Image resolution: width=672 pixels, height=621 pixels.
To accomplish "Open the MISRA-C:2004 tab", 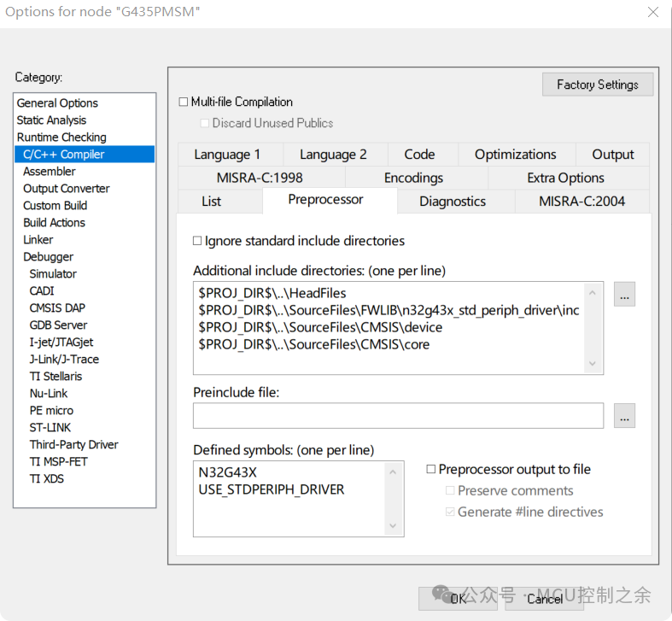I will [582, 201].
